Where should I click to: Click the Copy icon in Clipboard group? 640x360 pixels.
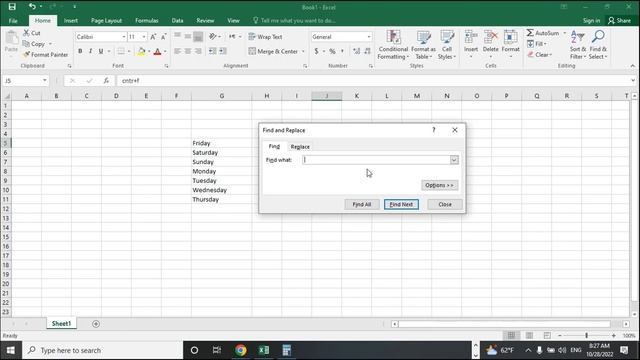[x=26, y=44]
